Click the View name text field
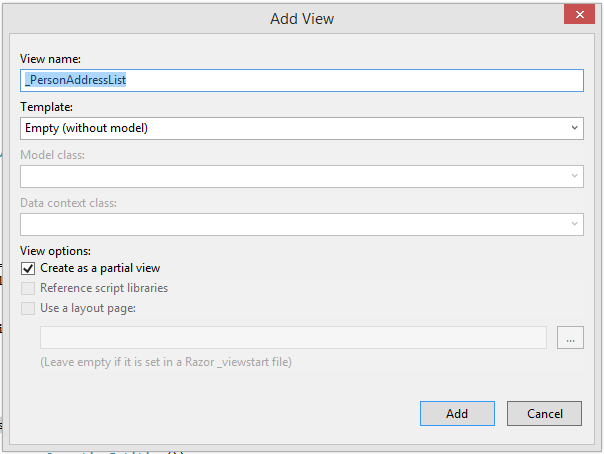 click(x=300, y=81)
